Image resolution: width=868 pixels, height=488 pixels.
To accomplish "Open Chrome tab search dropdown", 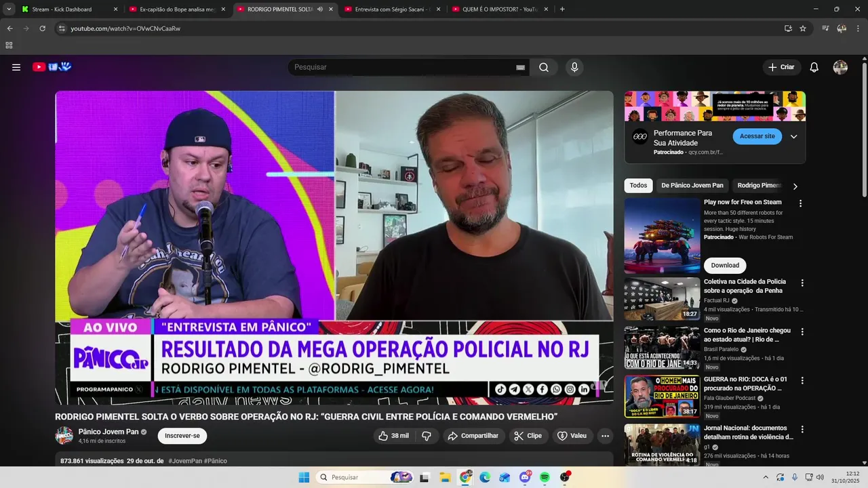I will (x=9, y=9).
